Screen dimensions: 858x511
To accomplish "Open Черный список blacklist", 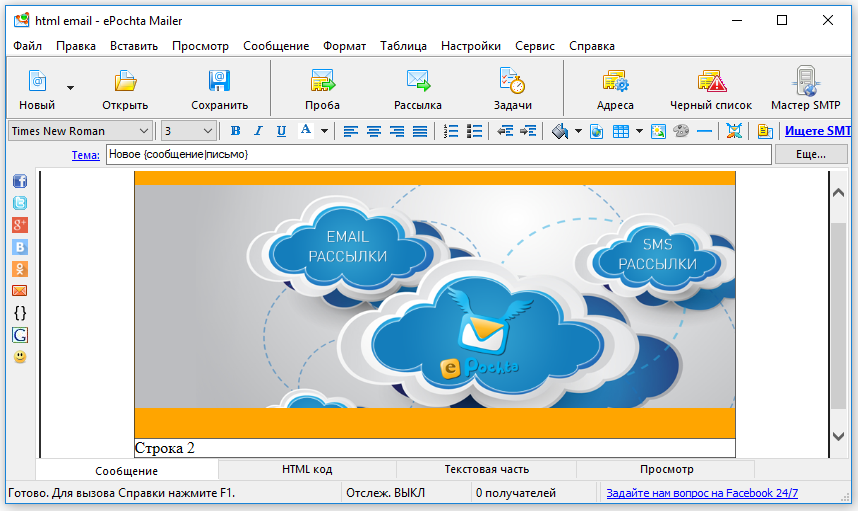I will click(x=711, y=89).
